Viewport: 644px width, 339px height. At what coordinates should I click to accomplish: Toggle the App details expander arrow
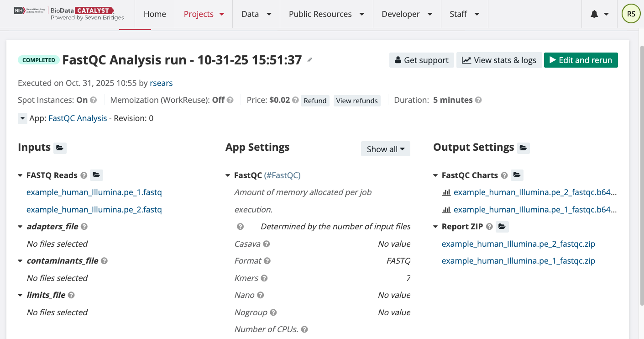point(22,118)
